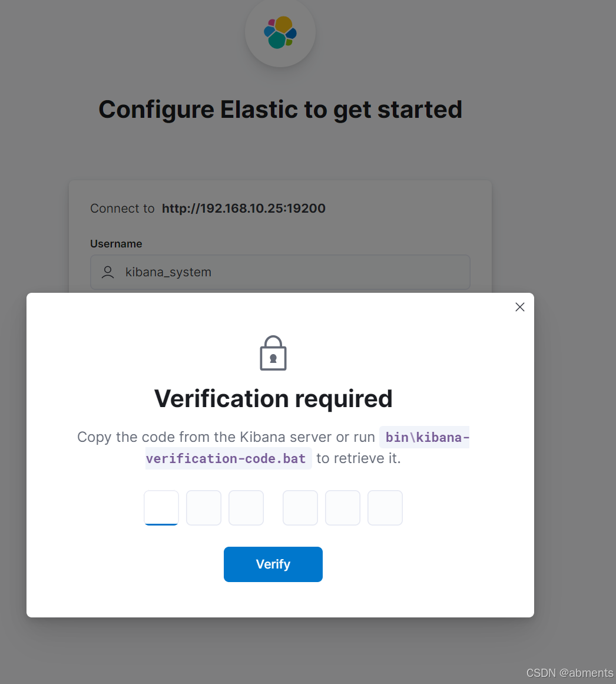Select the fourth verification code box

300,508
